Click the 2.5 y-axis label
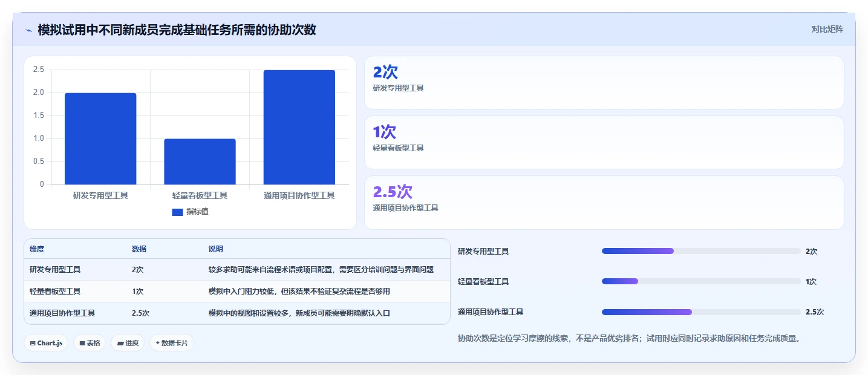Screen dimensions: 868x375 tap(39, 70)
